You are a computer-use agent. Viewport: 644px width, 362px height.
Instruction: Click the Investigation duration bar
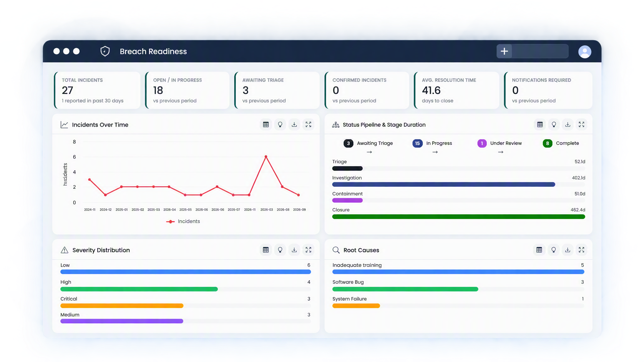click(444, 184)
